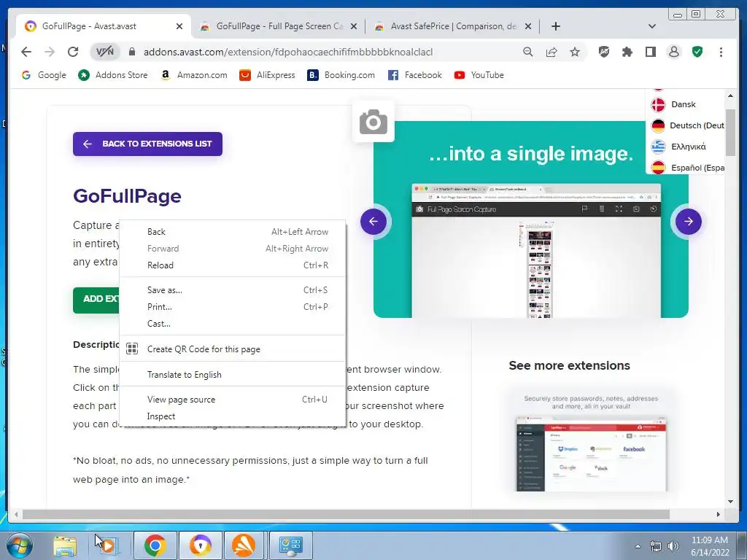Open the browser three-dot menu
Image resolution: width=747 pixels, height=560 pixels.
coord(721,52)
